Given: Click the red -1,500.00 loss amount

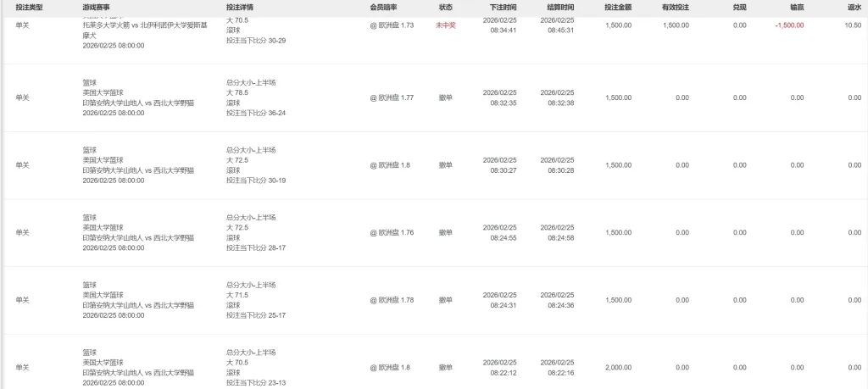Looking at the screenshot, I should coord(788,25).
